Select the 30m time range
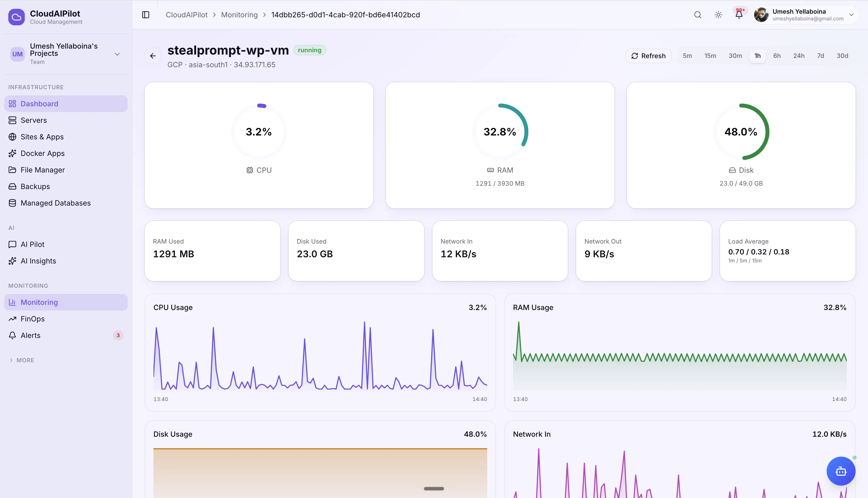Screen dimensions: 868x498 pos(735,56)
